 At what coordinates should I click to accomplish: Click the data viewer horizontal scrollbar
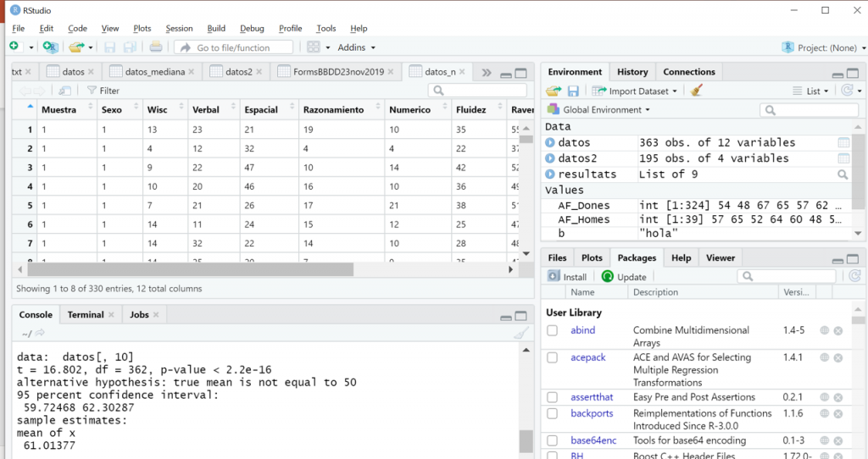tap(191, 269)
